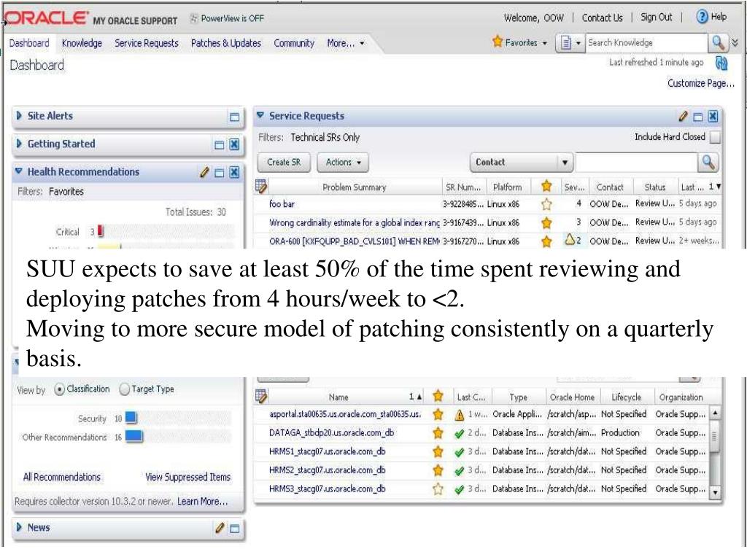
Task: Toggle favorite star for foo bar SR
Action: (x=546, y=204)
